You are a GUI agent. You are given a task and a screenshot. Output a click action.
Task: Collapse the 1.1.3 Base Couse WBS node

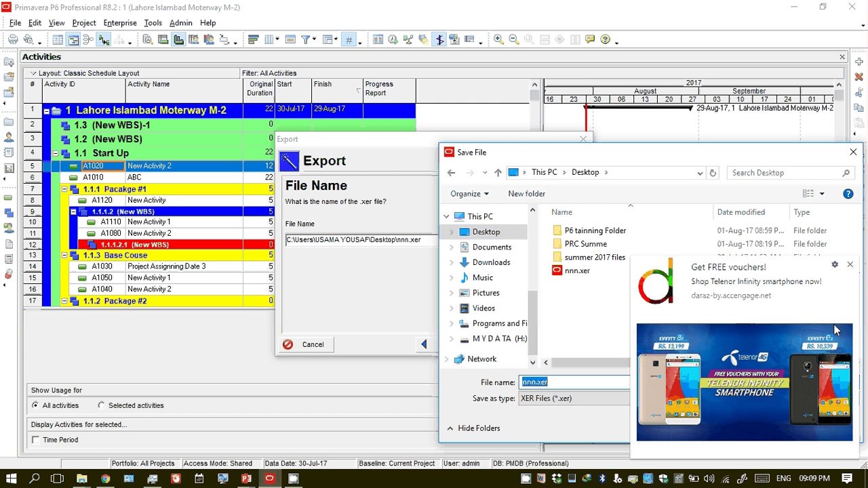pos(64,256)
